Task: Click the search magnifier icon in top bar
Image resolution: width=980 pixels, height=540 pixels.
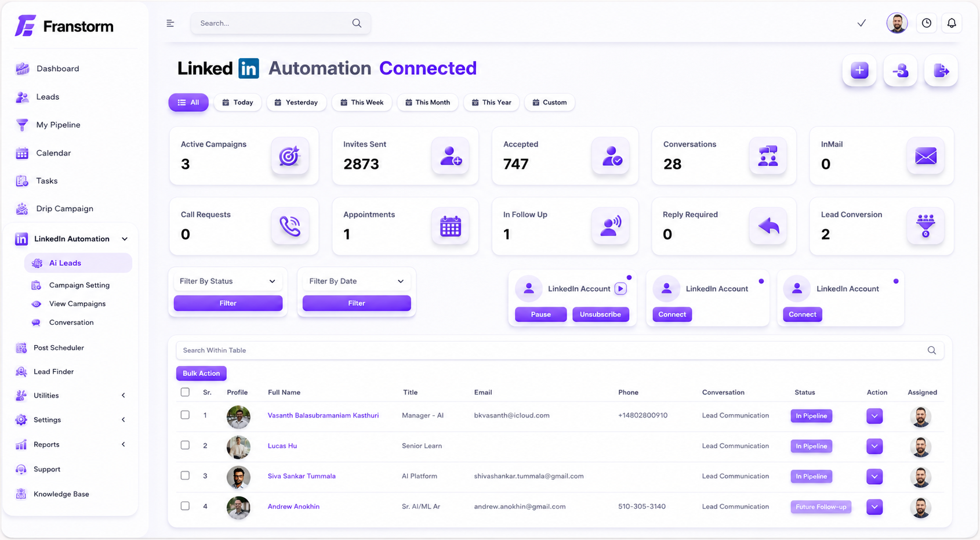Action: tap(357, 23)
